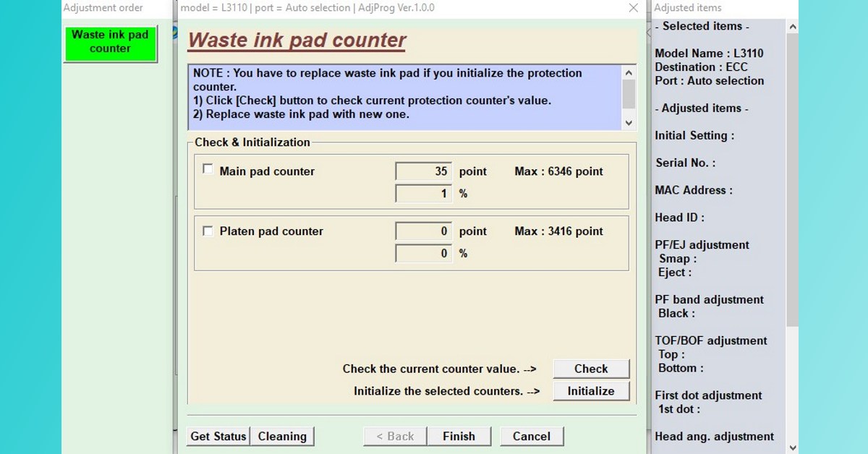Click the Finish button
868x454 pixels.
[x=459, y=436]
